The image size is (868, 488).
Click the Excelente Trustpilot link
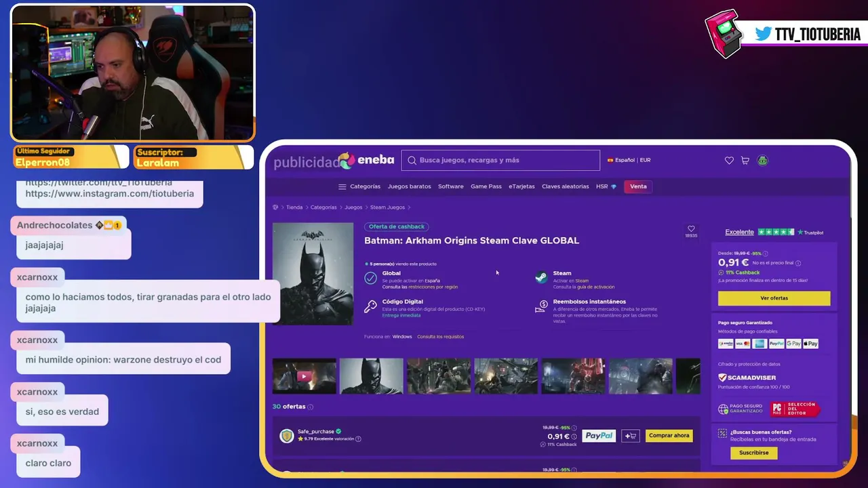coord(739,232)
